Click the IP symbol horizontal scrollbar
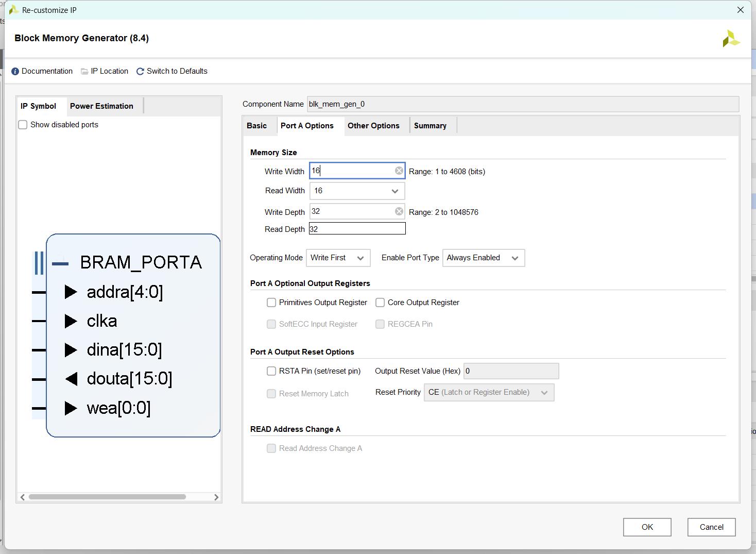 coord(107,497)
